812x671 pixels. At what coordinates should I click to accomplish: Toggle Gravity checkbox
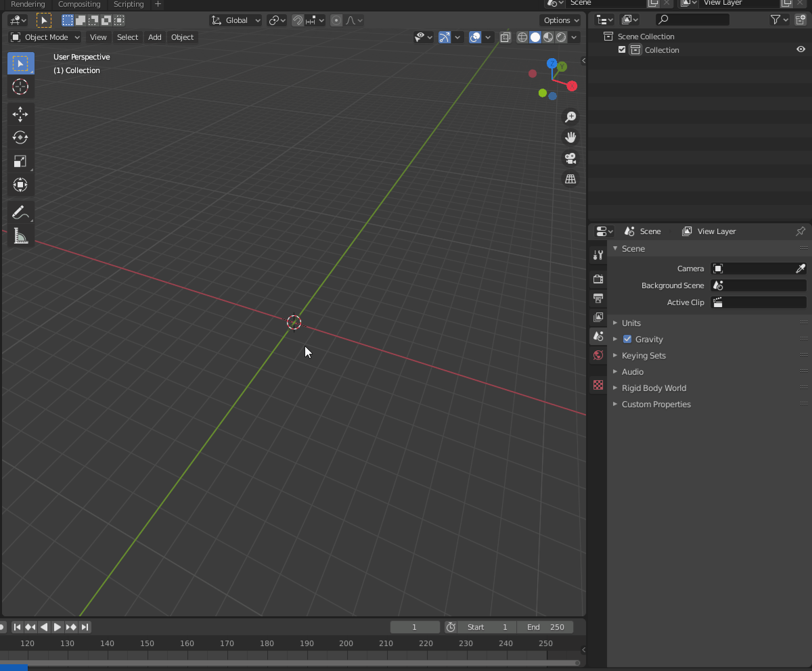(627, 339)
